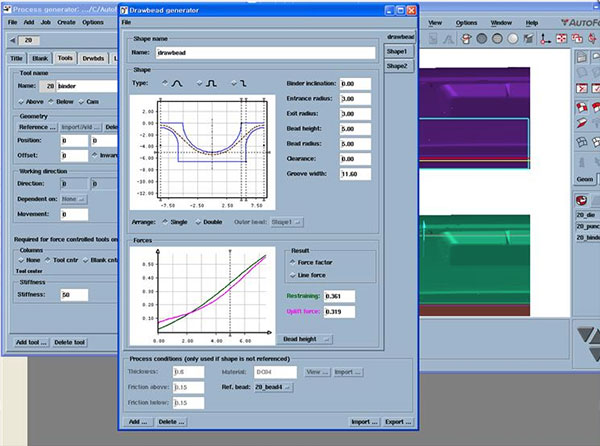
Task: Click the Delete tool button
Action: (69, 342)
